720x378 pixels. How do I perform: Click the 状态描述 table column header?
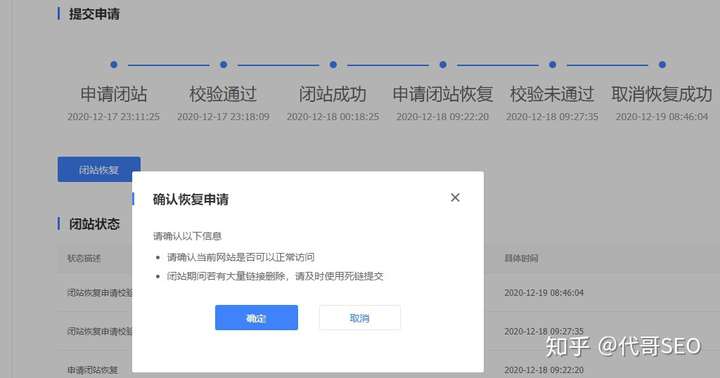click(84, 258)
